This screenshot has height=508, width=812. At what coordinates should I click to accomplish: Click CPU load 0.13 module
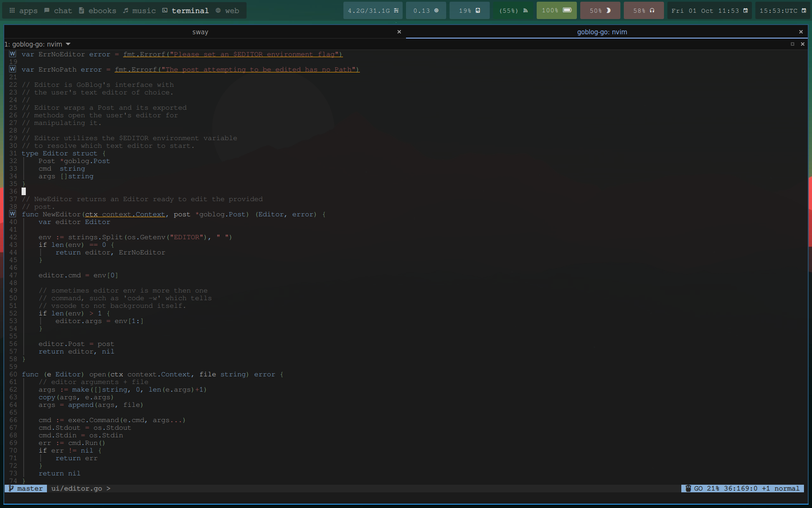point(426,11)
